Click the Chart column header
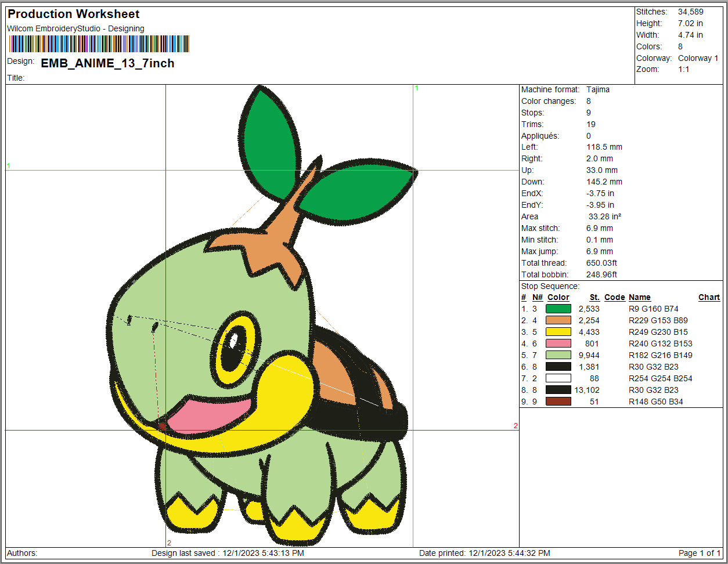Image resolution: width=728 pixels, height=564 pixels. (709, 297)
